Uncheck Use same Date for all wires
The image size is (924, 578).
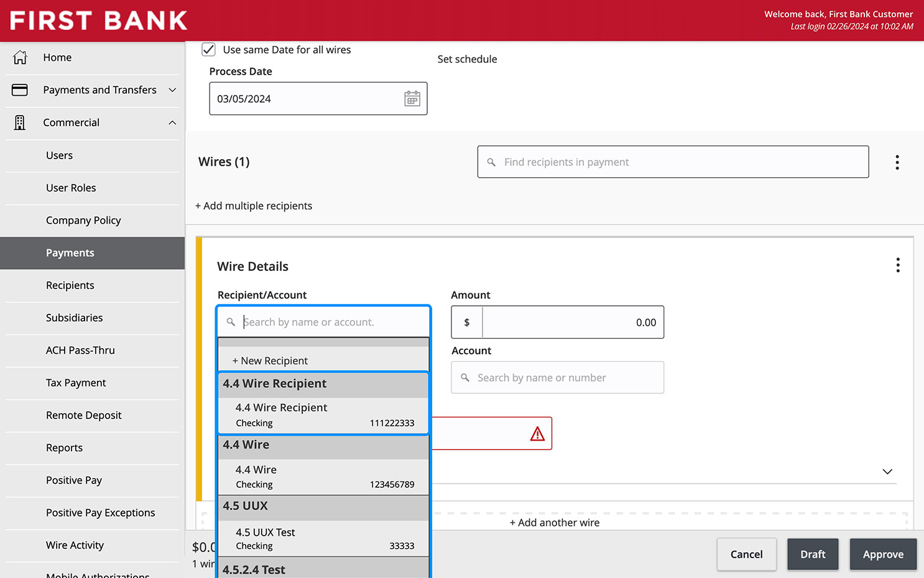[x=209, y=50]
